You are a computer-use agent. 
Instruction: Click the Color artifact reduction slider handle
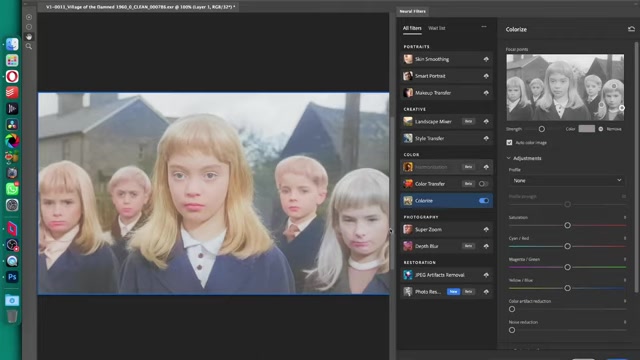pos(512,309)
